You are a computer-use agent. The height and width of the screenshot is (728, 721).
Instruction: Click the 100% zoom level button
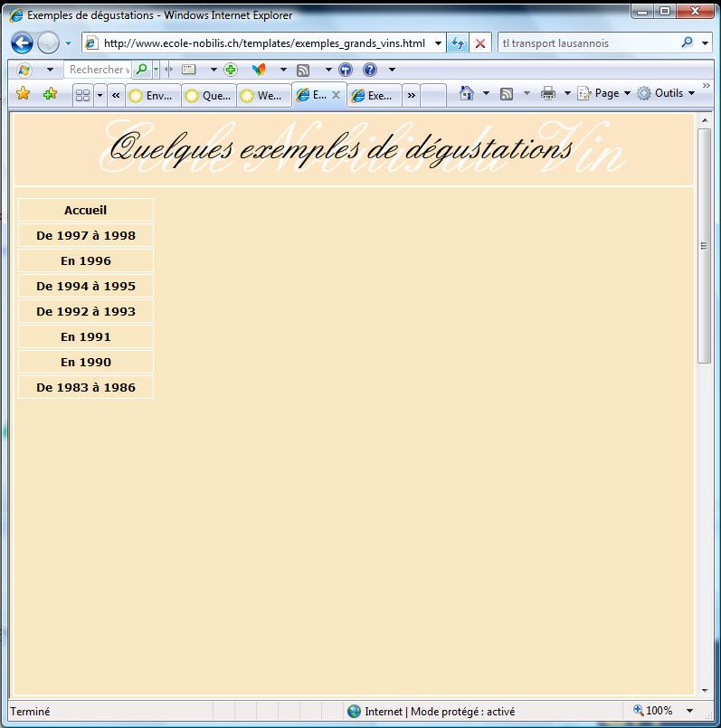[x=653, y=710]
